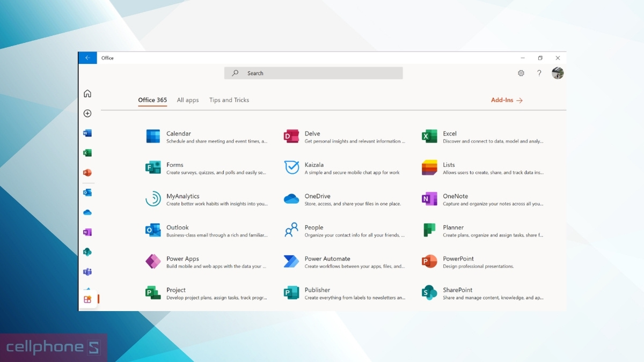This screenshot has height=362, width=644.
Task: Launch the Excel app icon in grid
Action: [x=429, y=136]
